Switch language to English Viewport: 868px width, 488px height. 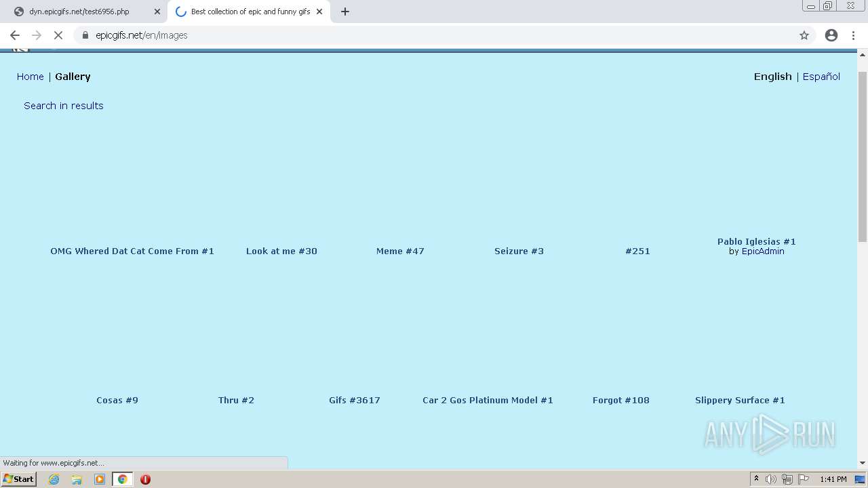pyautogui.click(x=772, y=77)
